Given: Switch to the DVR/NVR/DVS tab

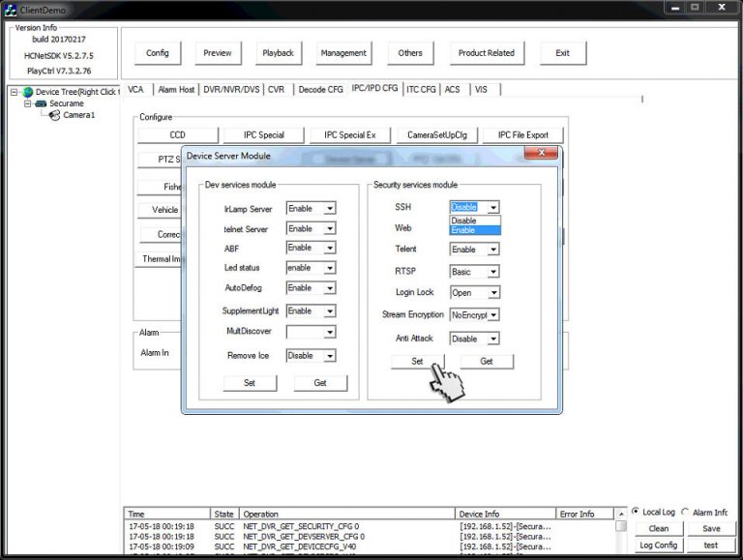Looking at the screenshot, I should pyautogui.click(x=231, y=90).
